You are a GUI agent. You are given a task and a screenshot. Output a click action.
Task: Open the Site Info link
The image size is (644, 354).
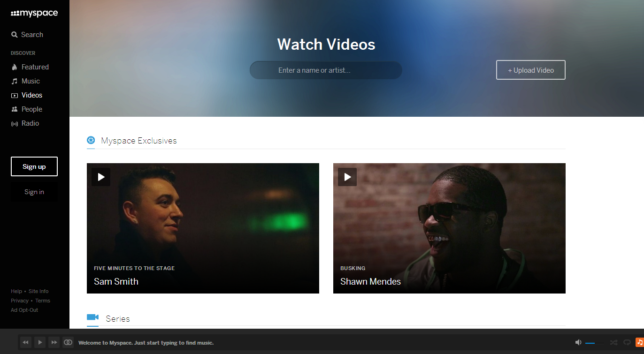[38, 291]
